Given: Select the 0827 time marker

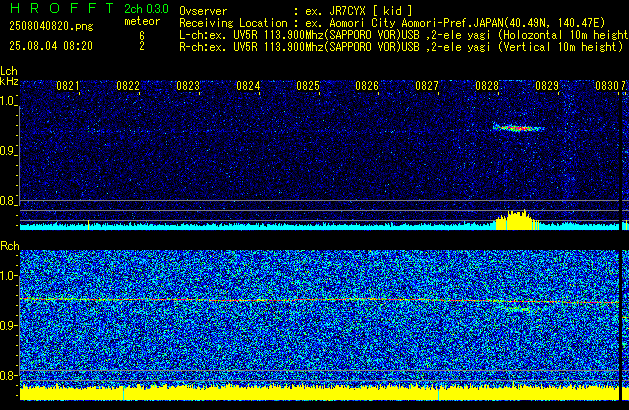Looking at the screenshot, I should 427,86.
